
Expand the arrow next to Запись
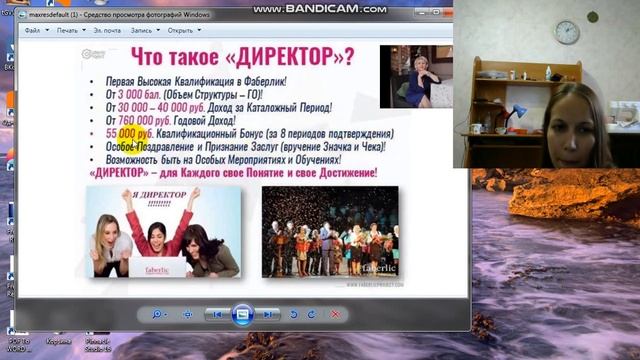pos(158,30)
